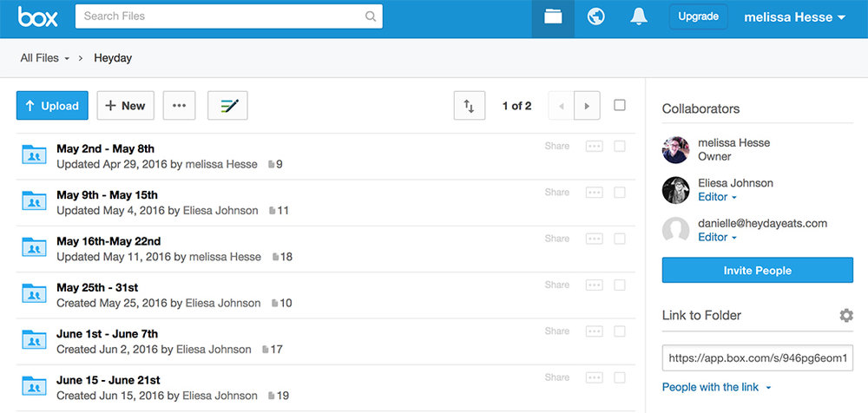
Task: Click the sort arrows icon
Action: pyautogui.click(x=470, y=105)
